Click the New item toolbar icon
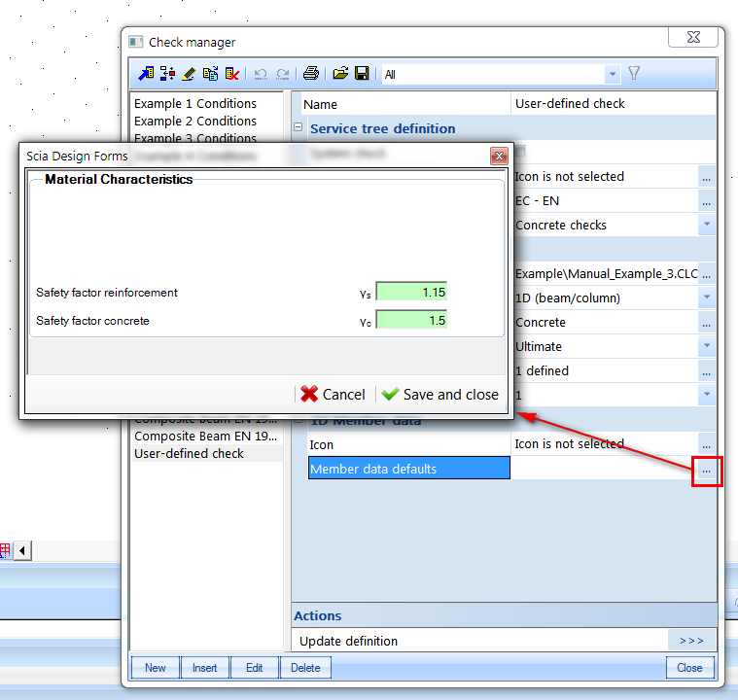Screen dimensions: 738x700 click(146, 74)
